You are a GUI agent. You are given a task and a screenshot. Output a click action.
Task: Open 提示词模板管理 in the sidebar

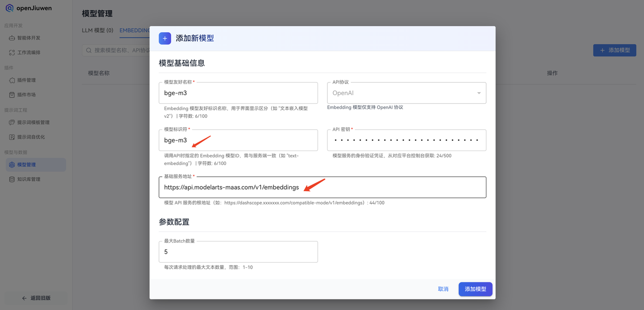(36, 122)
